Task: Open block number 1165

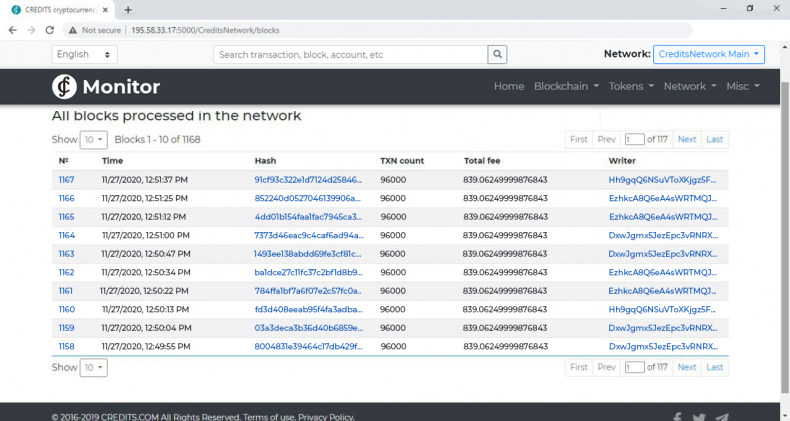Action: tap(66, 217)
